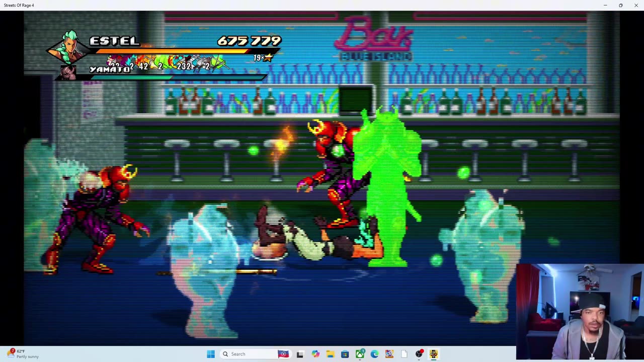The image size is (644, 362).
Task: Click the flag graphic in the search box
Action: pos(283,354)
